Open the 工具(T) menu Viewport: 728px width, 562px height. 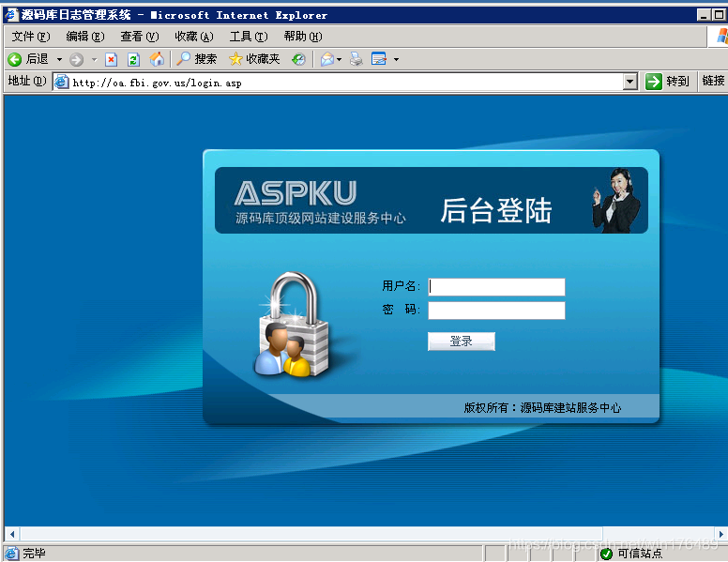249,37
